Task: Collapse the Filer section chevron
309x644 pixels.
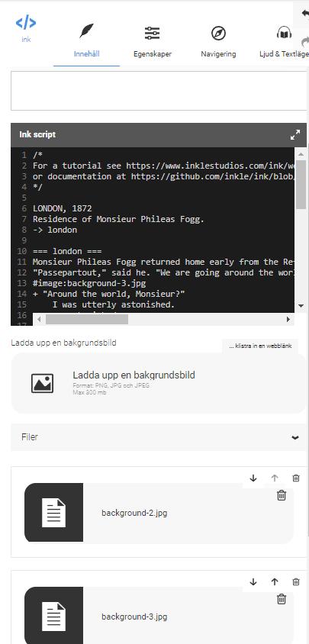Action: (295, 437)
